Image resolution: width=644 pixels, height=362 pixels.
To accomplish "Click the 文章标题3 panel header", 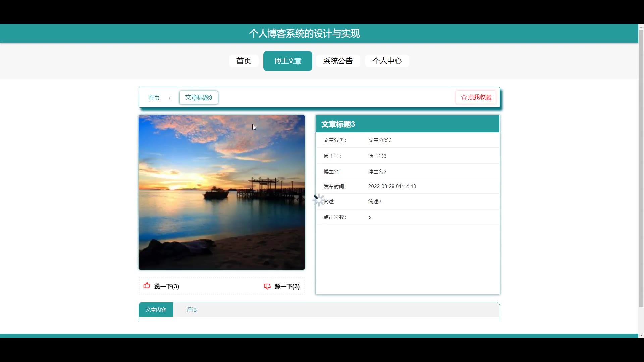I will tap(408, 124).
